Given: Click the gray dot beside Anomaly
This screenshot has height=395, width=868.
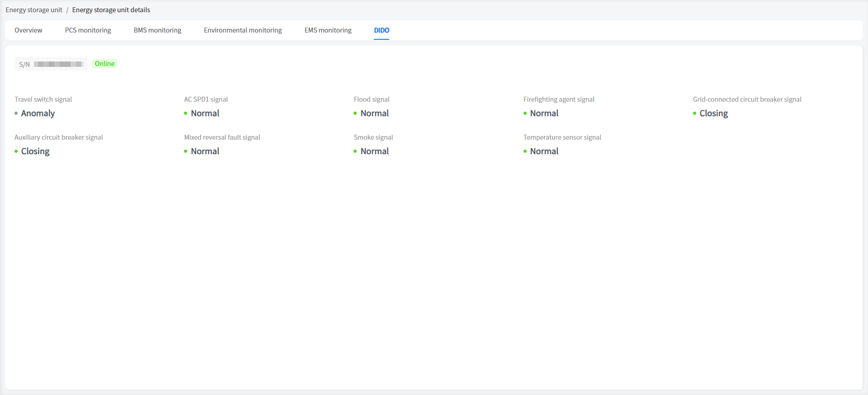Looking at the screenshot, I should pyautogui.click(x=16, y=113).
